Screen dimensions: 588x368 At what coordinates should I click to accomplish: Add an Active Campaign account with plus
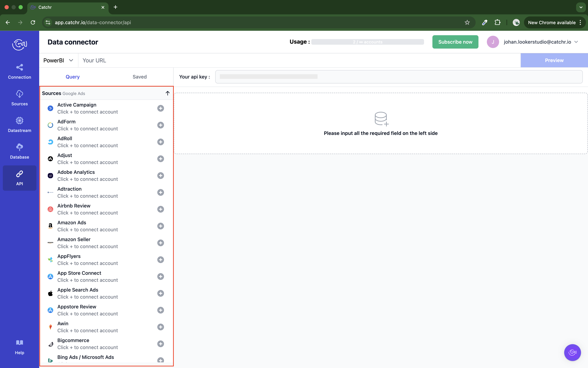(161, 108)
